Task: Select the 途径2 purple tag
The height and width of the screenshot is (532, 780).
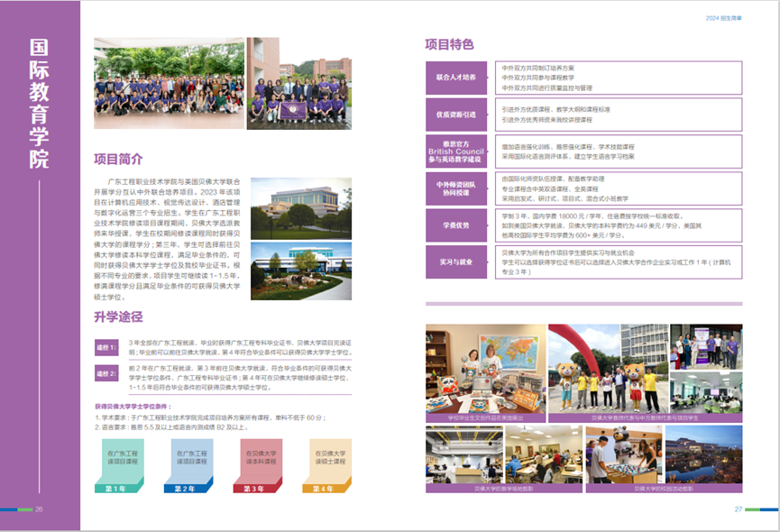Action: (x=107, y=373)
